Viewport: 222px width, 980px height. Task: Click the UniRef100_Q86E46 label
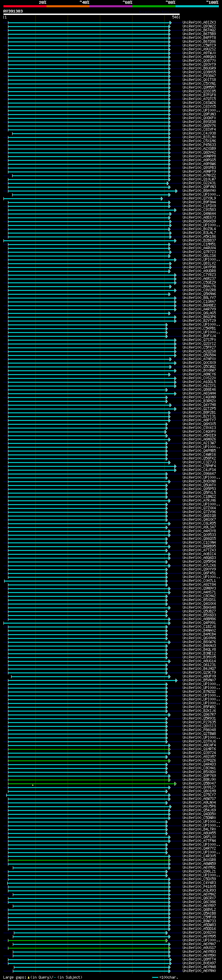(x=199, y=390)
